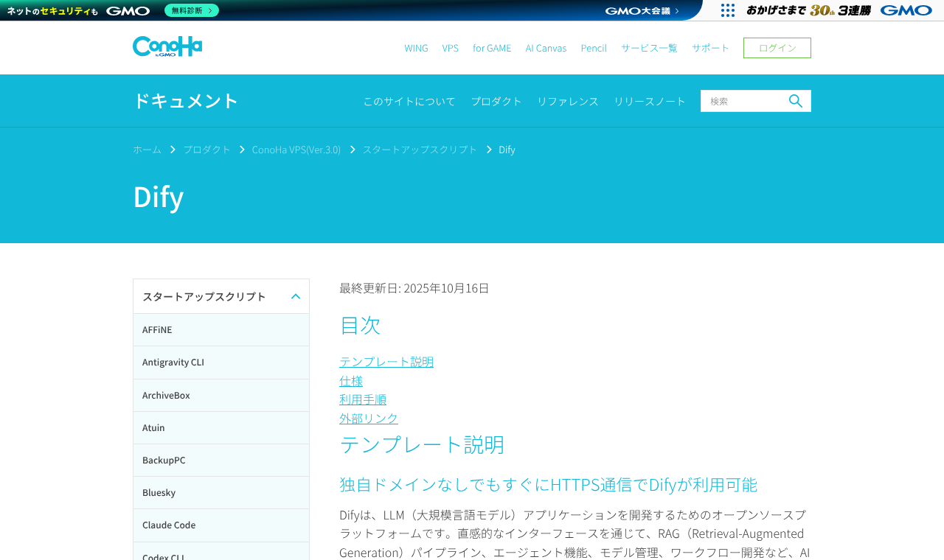Open the GMO apps grid icon
The height and width of the screenshot is (560, 944).
728,10
